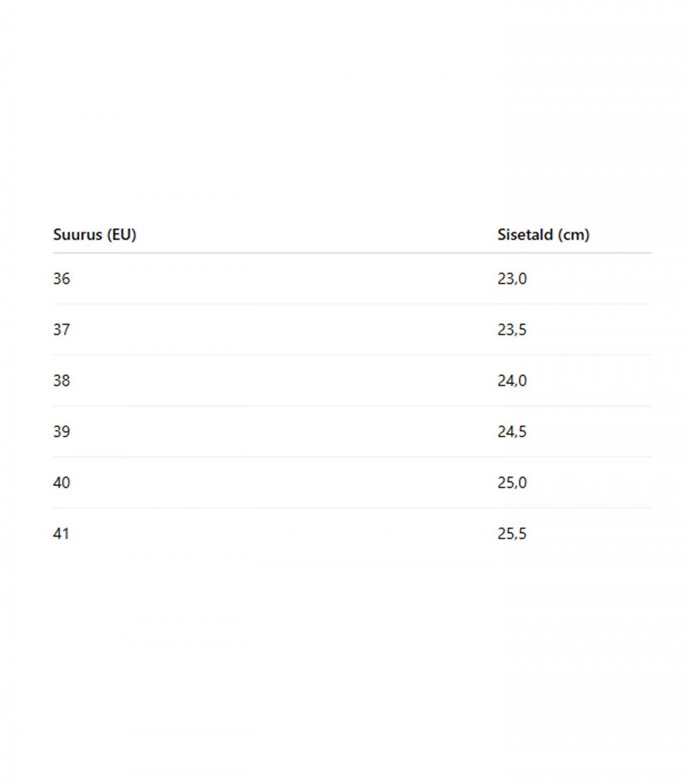Click the Sisetald (cm) column header
Viewport: 686px width, 784px height.
click(543, 235)
